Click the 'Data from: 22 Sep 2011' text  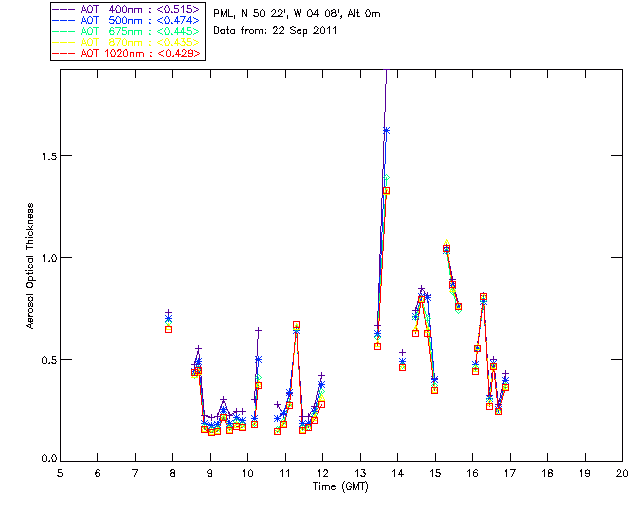tap(270, 31)
